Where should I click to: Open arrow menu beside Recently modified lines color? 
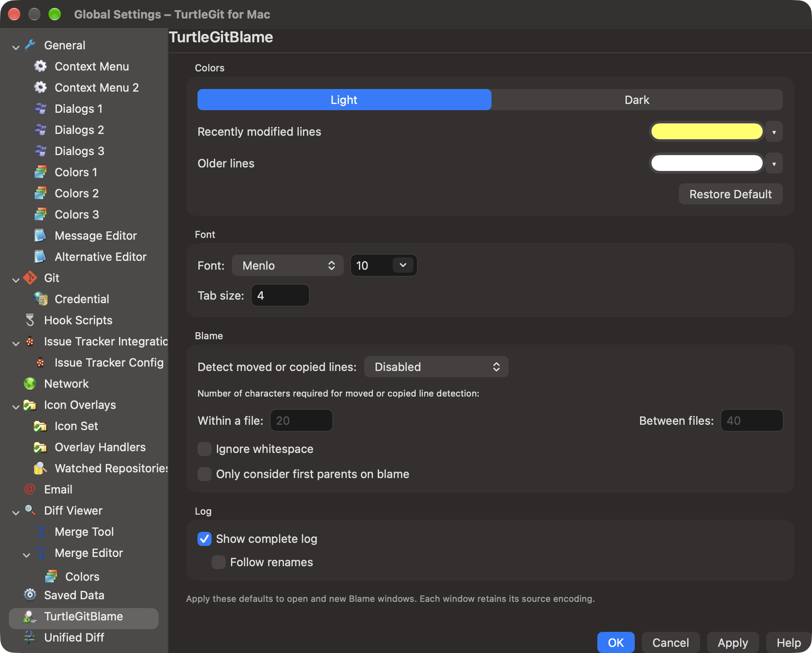[774, 132]
